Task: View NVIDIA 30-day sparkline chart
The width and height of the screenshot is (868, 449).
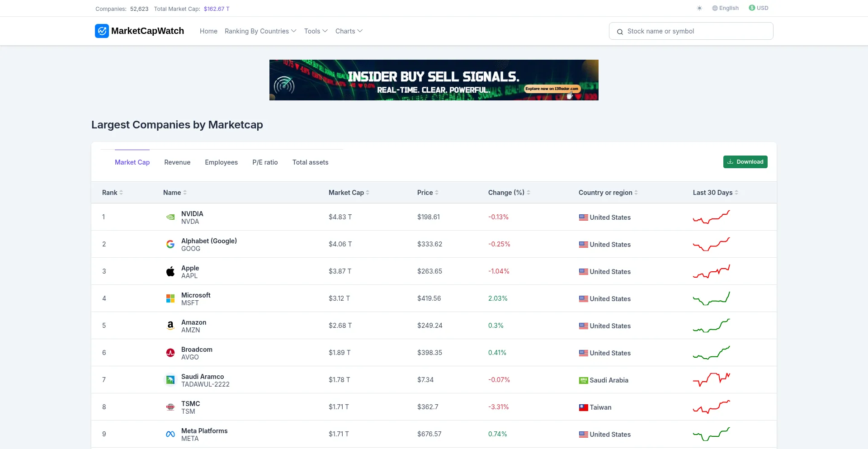Action: tap(712, 217)
